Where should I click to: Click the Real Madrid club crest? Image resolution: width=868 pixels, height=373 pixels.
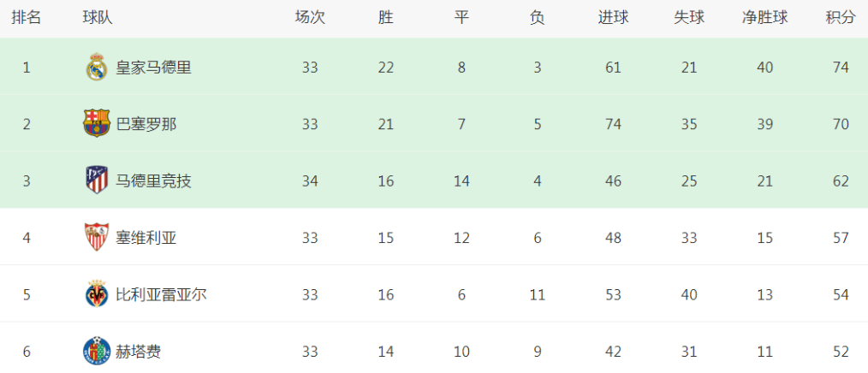click(x=97, y=68)
